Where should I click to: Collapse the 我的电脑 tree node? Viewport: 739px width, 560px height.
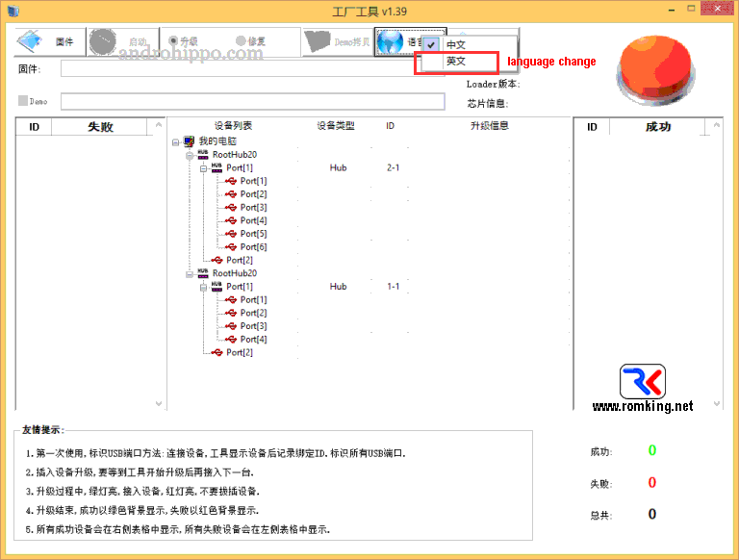click(x=175, y=141)
